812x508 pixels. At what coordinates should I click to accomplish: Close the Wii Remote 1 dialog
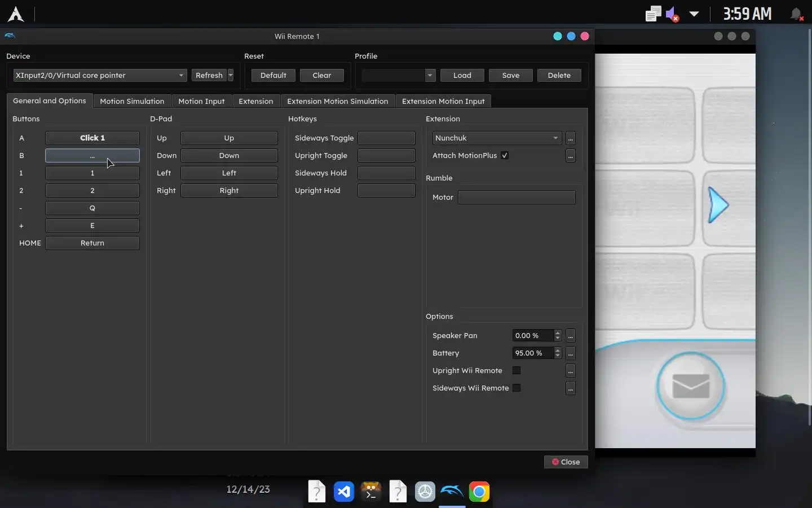point(566,462)
